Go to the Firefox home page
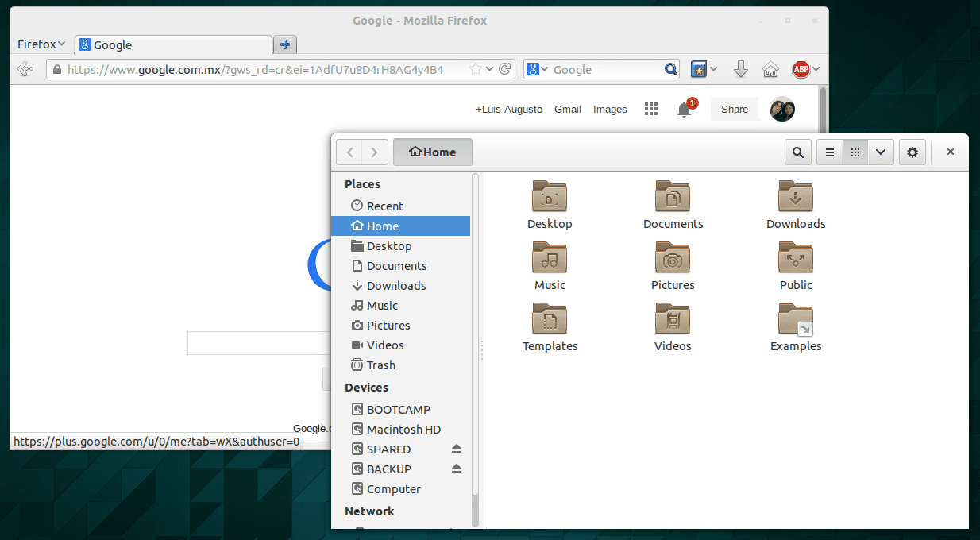 tap(770, 69)
